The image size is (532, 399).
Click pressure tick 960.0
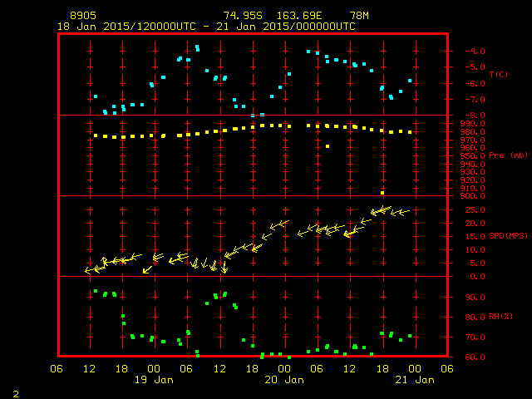tap(473, 148)
